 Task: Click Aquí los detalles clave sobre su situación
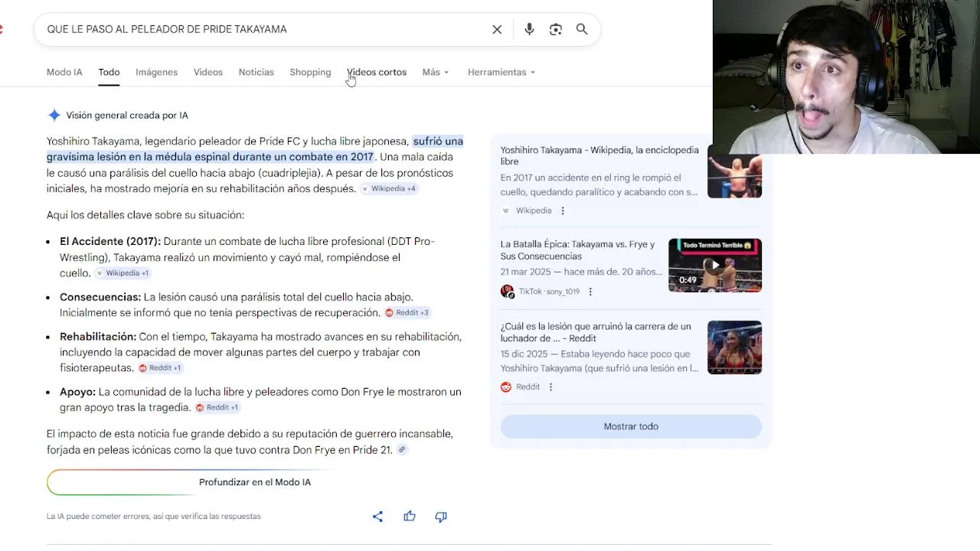tap(145, 215)
